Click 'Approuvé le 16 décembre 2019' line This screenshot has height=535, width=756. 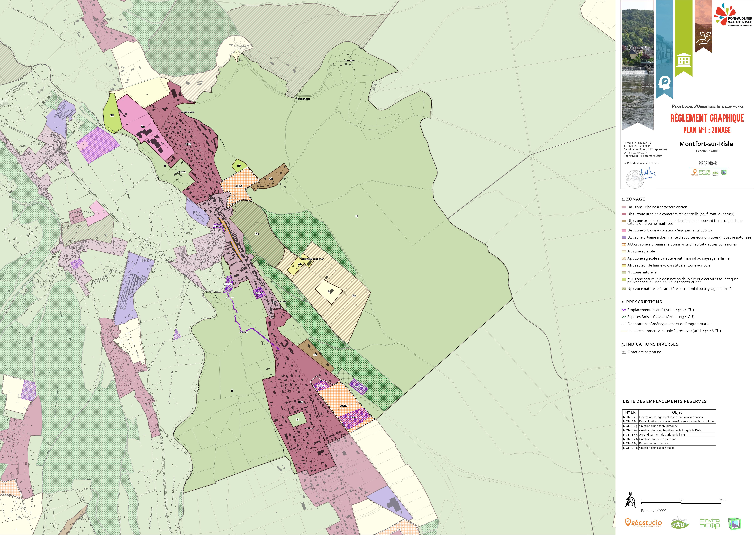point(642,156)
